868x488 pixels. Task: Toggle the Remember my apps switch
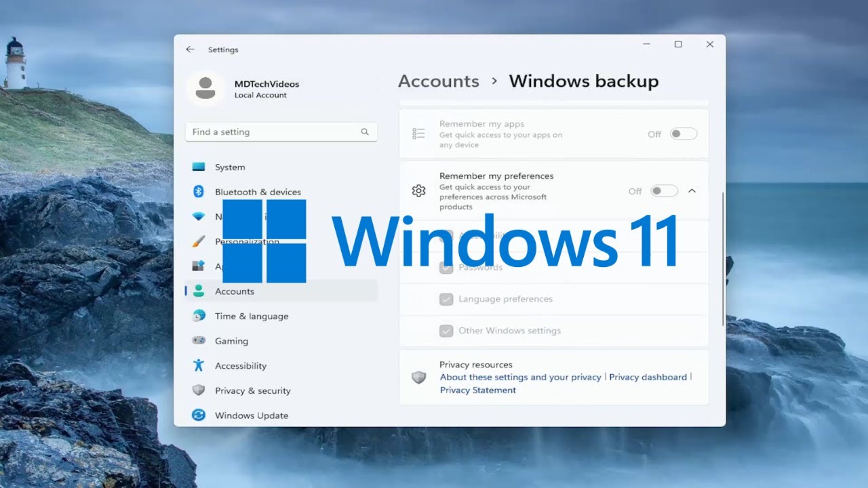click(x=684, y=134)
